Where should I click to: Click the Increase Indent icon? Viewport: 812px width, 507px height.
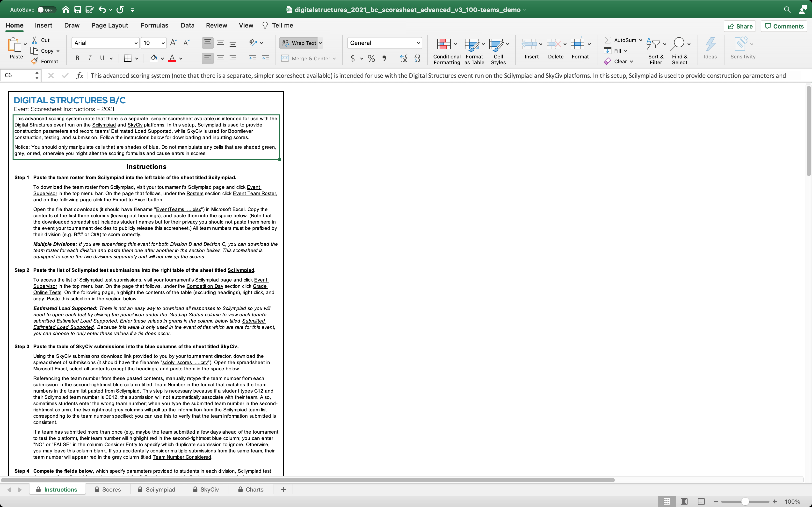click(265, 58)
